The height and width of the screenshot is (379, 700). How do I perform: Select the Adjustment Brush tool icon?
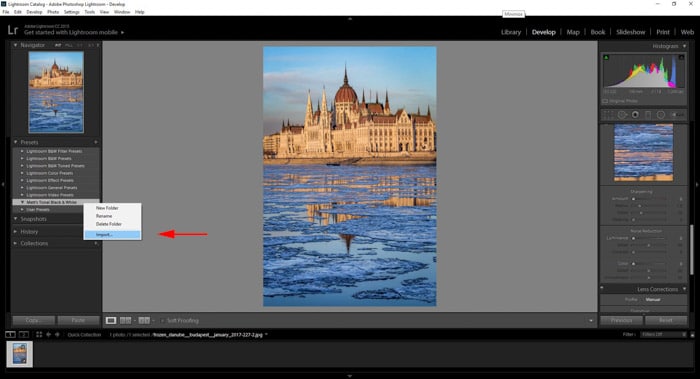(x=677, y=115)
